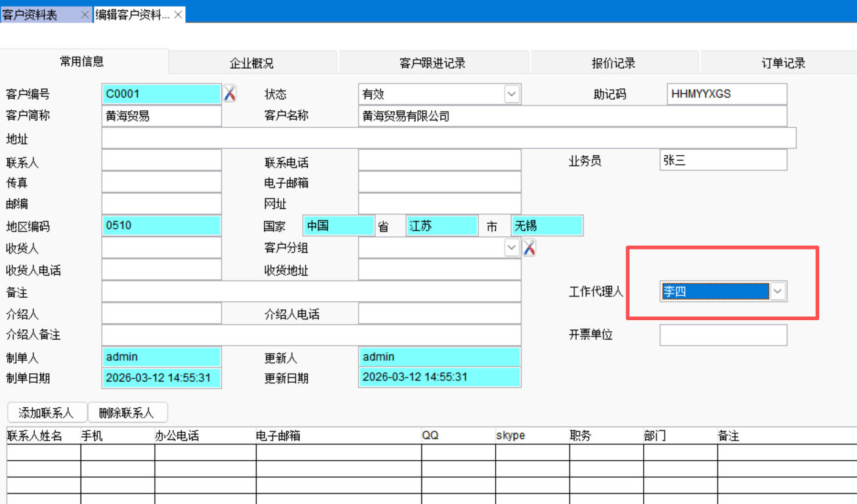Click first empty cell under 联系人姓名 column
The image size is (857, 504).
pyautogui.click(x=43, y=452)
